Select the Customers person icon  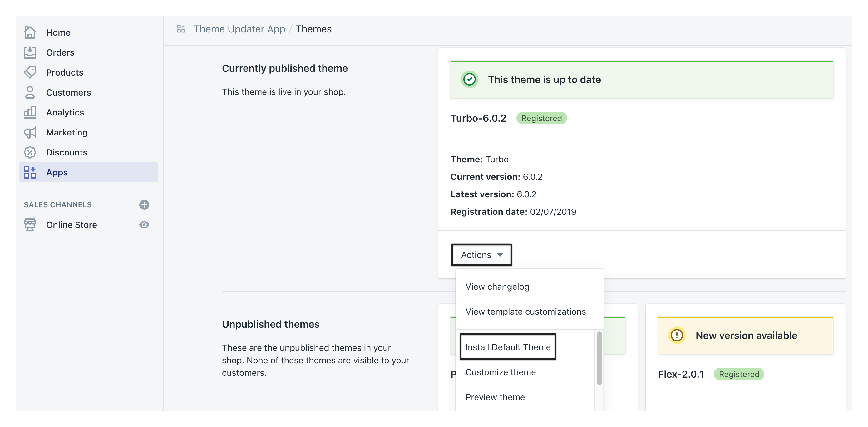[x=30, y=93]
